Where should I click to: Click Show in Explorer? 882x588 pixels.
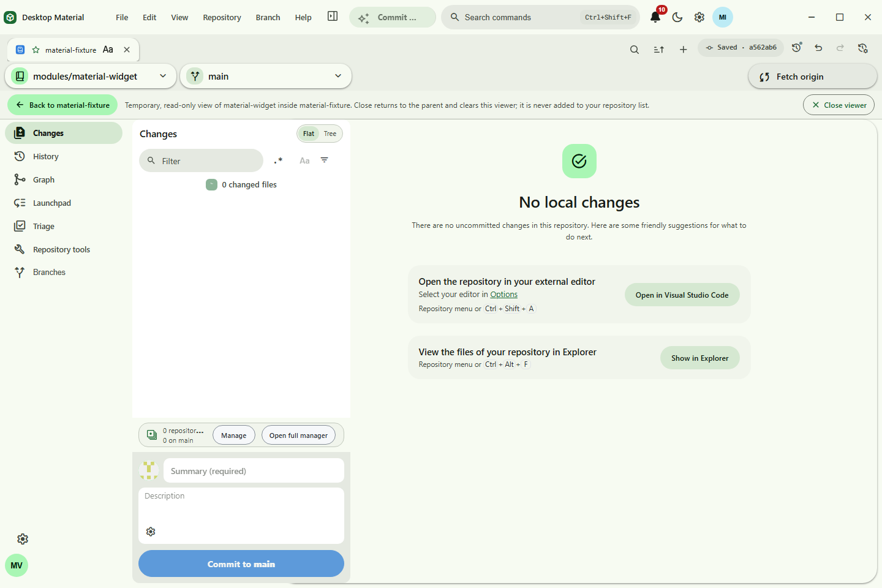(699, 358)
